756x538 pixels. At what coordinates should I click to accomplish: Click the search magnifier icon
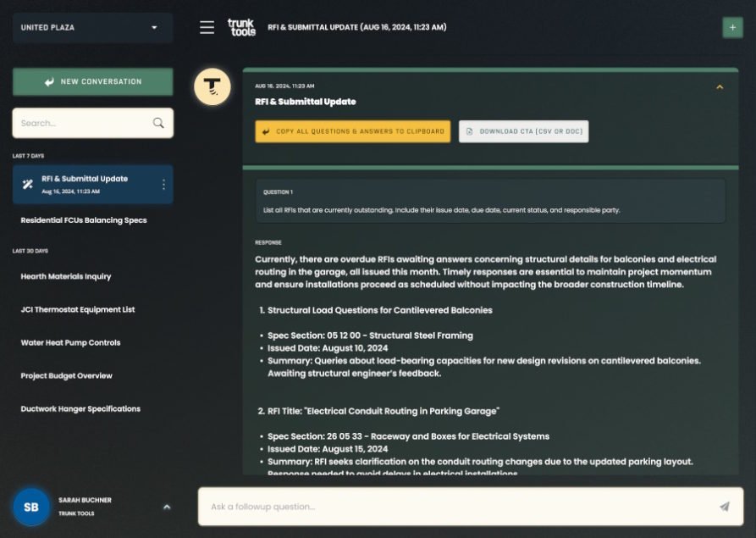coord(158,123)
